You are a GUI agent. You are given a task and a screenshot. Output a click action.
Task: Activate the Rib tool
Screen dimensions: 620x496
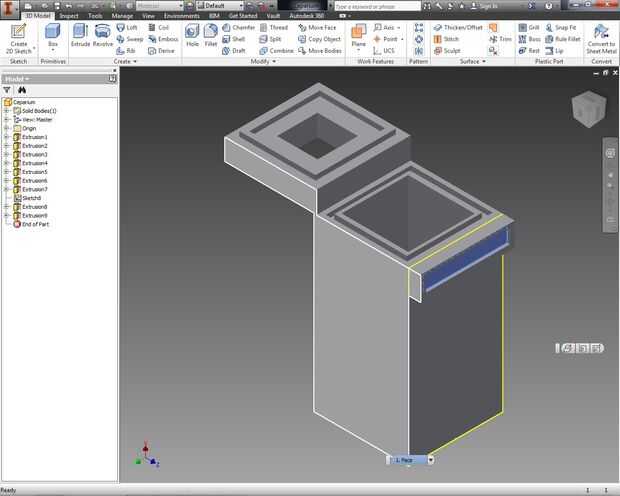(126, 51)
